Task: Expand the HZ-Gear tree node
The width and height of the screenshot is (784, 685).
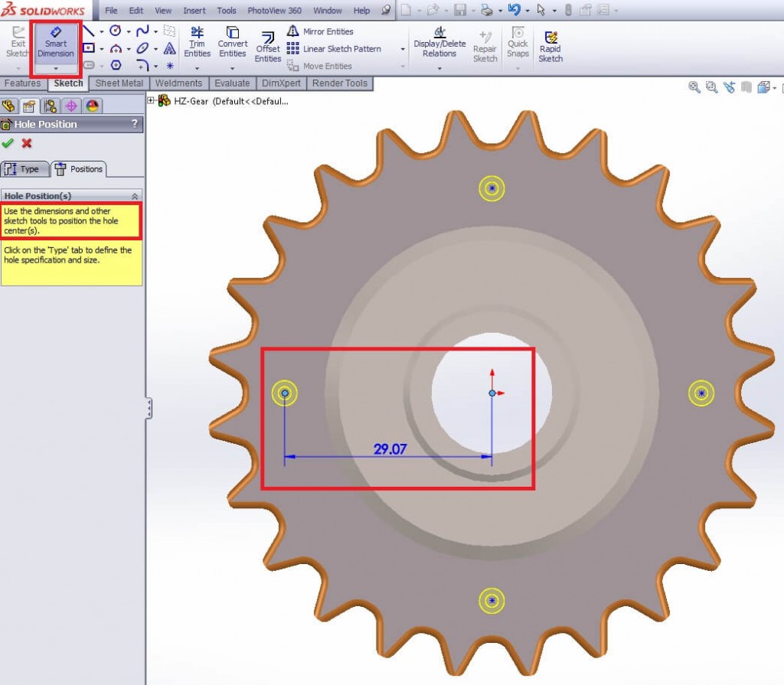Action: click(150, 100)
